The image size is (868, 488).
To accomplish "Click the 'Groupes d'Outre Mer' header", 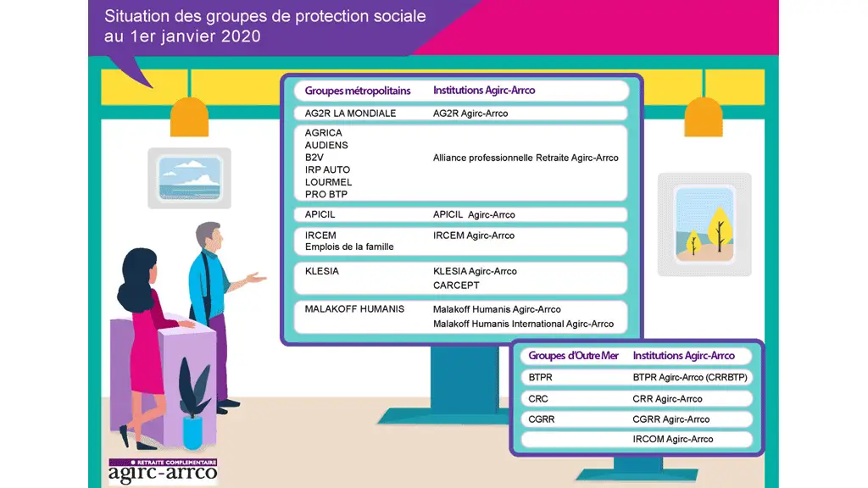I will tap(573, 356).
